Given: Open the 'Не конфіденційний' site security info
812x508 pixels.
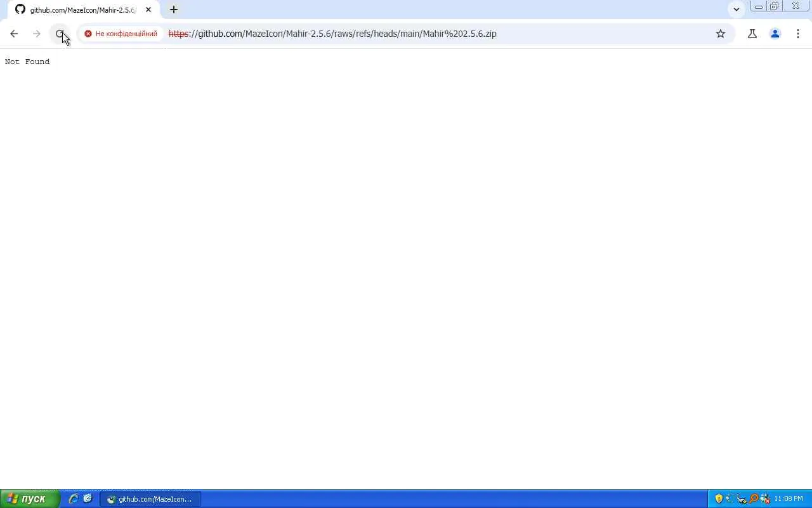Looking at the screenshot, I should [x=121, y=34].
